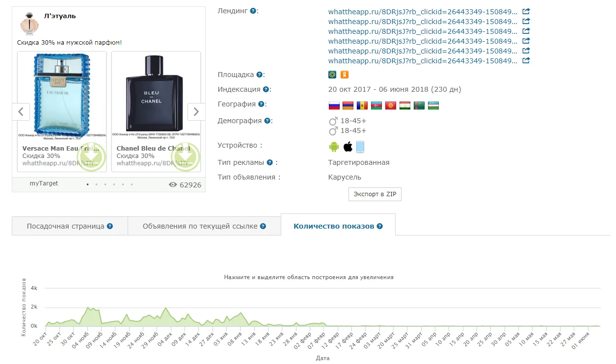Click the view count 62926
616x364 pixels.
[190, 185]
